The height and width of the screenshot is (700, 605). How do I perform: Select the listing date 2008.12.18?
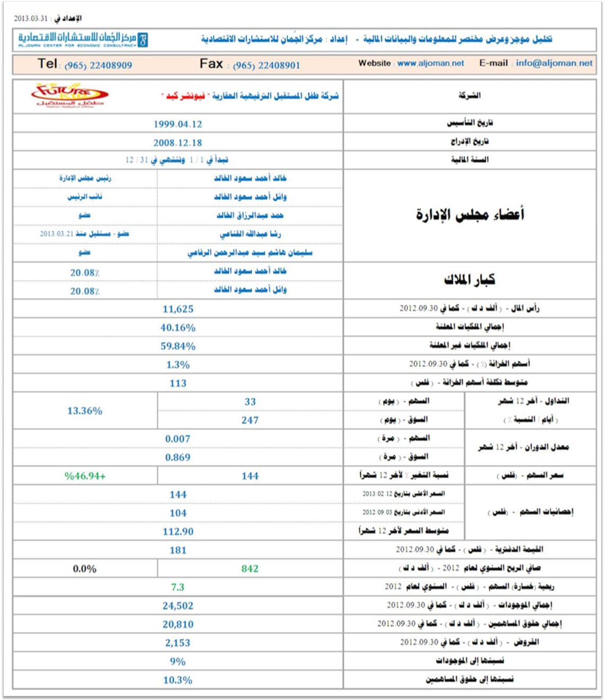[x=178, y=143]
